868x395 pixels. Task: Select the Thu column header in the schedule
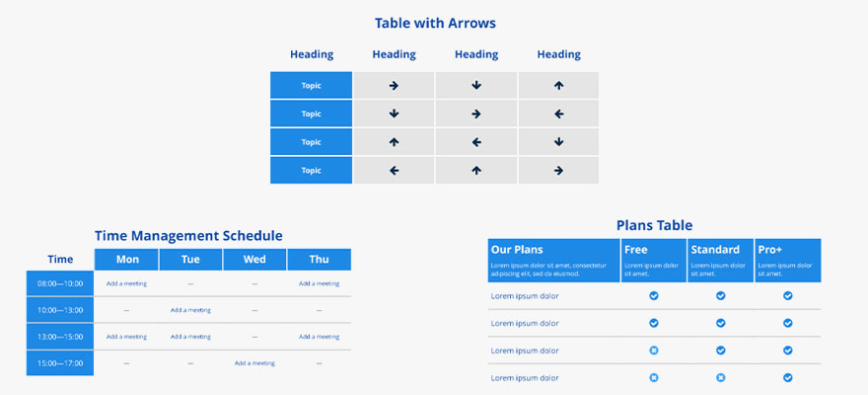pos(320,260)
